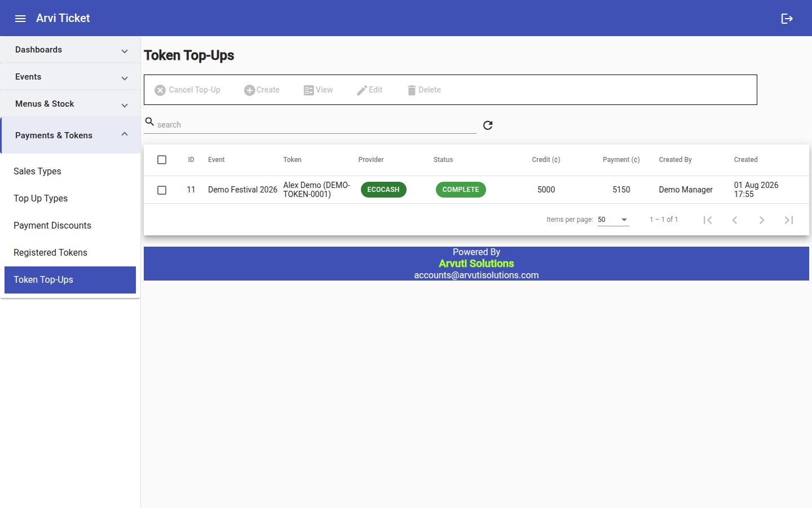Viewport: 812px width, 508px height.
Task: Click the Alex Demo token cell
Action: pyautogui.click(x=317, y=190)
